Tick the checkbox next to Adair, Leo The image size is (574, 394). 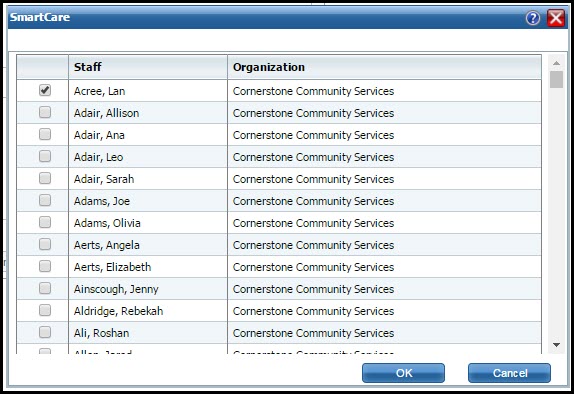coord(45,156)
